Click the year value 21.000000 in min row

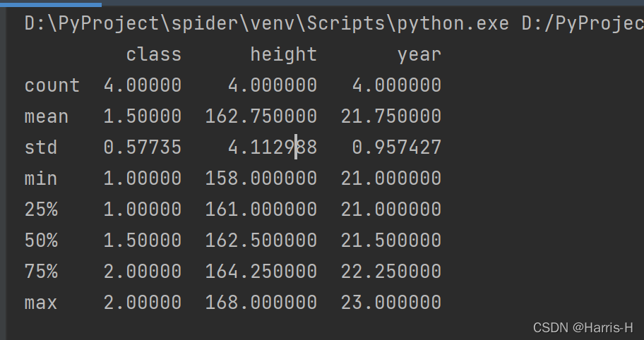tap(391, 178)
